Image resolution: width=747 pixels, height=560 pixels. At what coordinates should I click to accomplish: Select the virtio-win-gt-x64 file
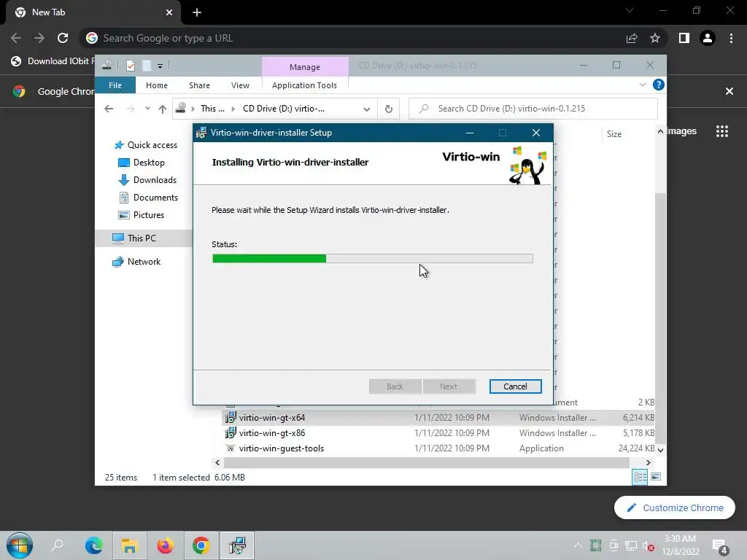pyautogui.click(x=272, y=418)
